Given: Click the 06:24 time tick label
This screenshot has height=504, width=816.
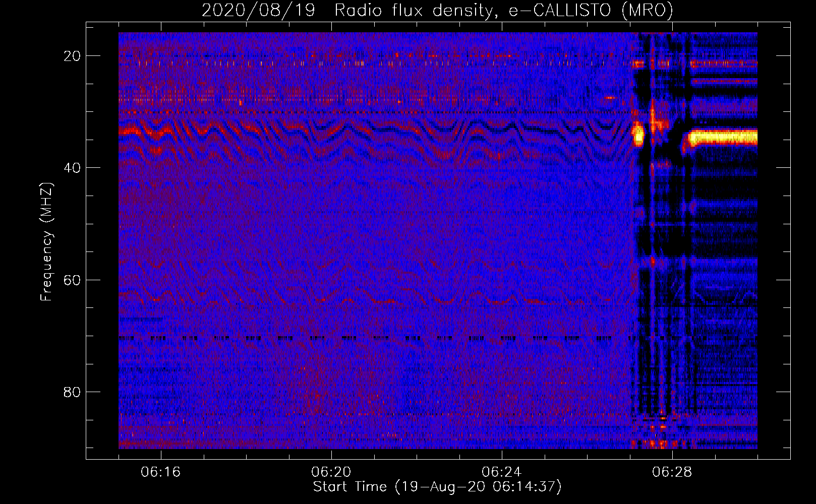Looking at the screenshot, I should pos(501,472).
